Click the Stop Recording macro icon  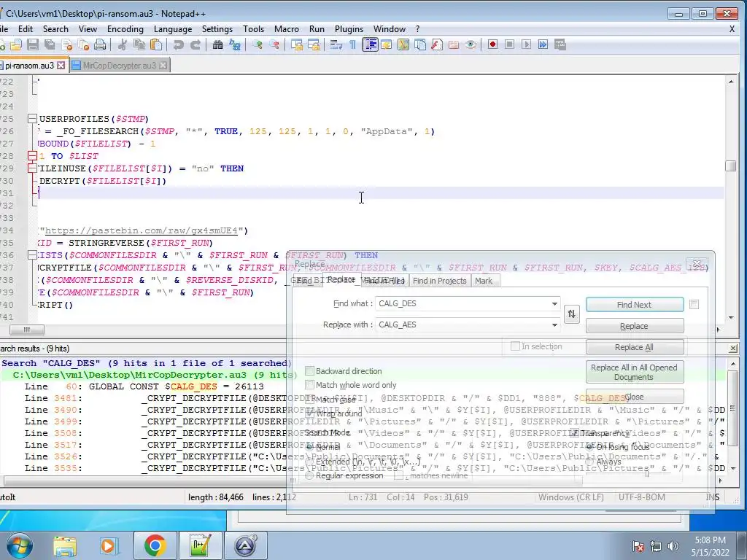tap(509, 44)
